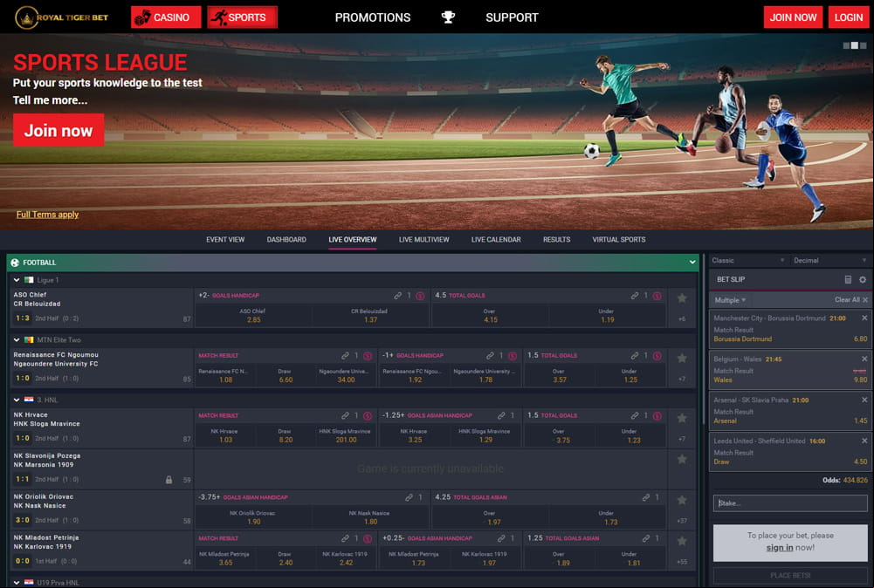Click the Login button

[x=849, y=17]
